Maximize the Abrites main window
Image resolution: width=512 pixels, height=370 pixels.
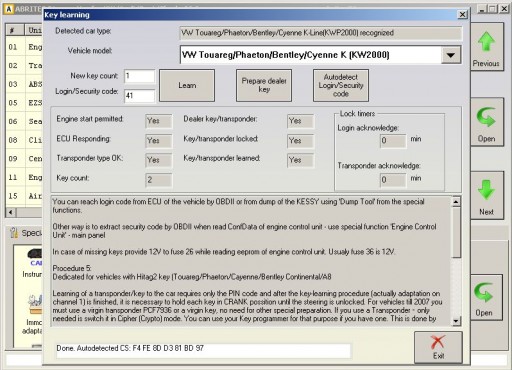493,9
